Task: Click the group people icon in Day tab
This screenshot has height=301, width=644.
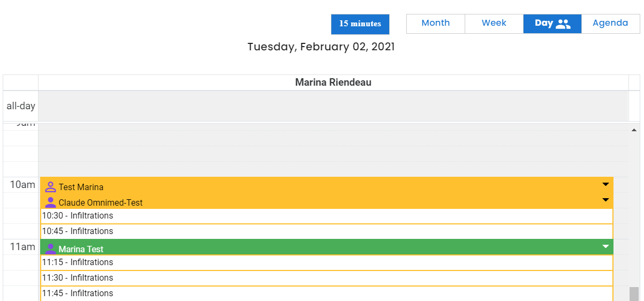Action: tap(563, 24)
